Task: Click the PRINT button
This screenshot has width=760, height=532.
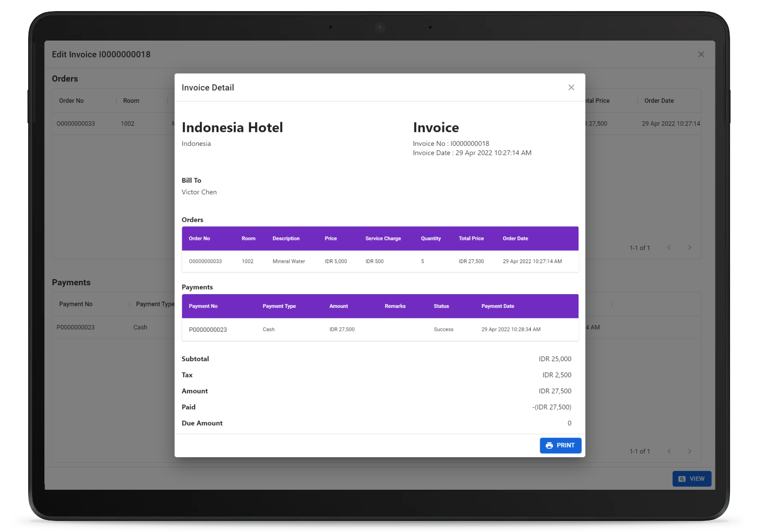Action: tap(560, 445)
